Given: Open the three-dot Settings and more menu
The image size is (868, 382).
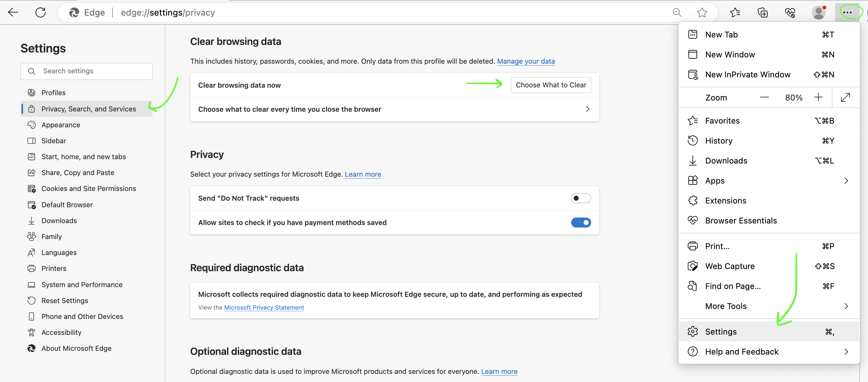Looking at the screenshot, I should [x=847, y=12].
